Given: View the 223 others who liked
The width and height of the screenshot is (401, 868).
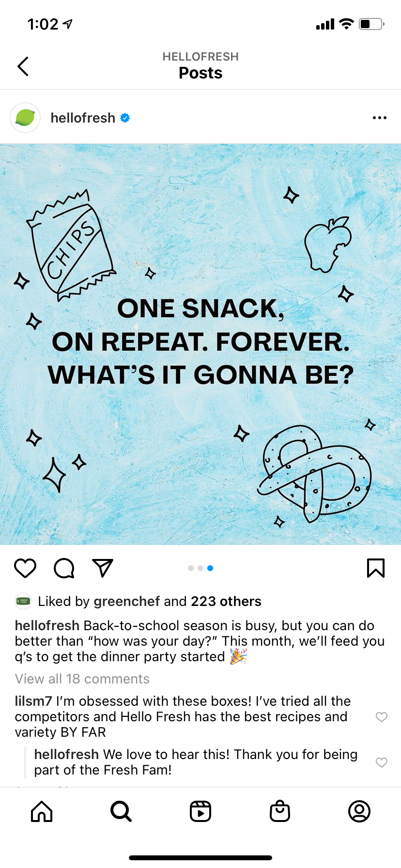Looking at the screenshot, I should [226, 601].
